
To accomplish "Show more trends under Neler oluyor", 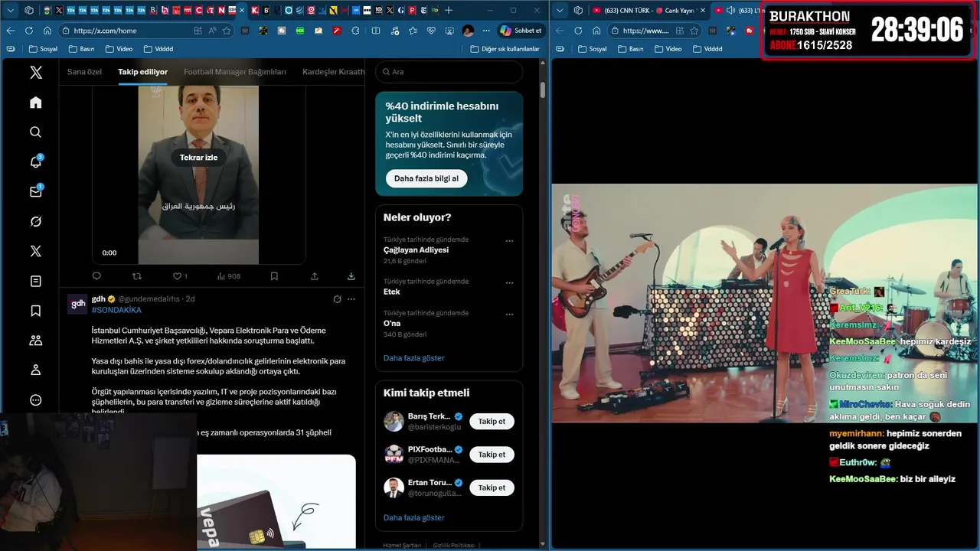I will point(414,358).
